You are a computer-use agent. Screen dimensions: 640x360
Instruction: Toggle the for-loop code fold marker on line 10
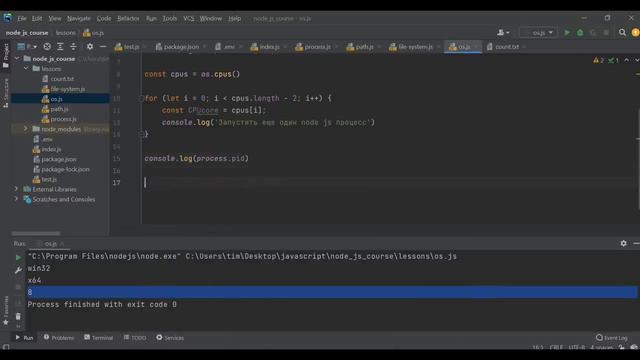[141, 98]
